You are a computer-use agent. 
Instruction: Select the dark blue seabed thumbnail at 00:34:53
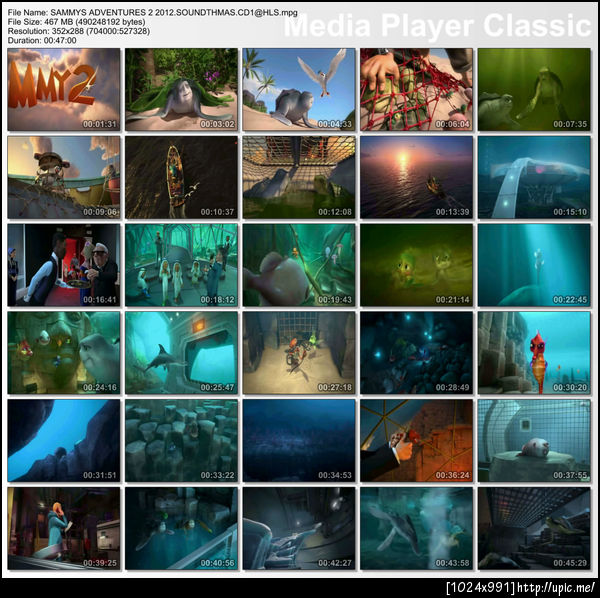299,440
